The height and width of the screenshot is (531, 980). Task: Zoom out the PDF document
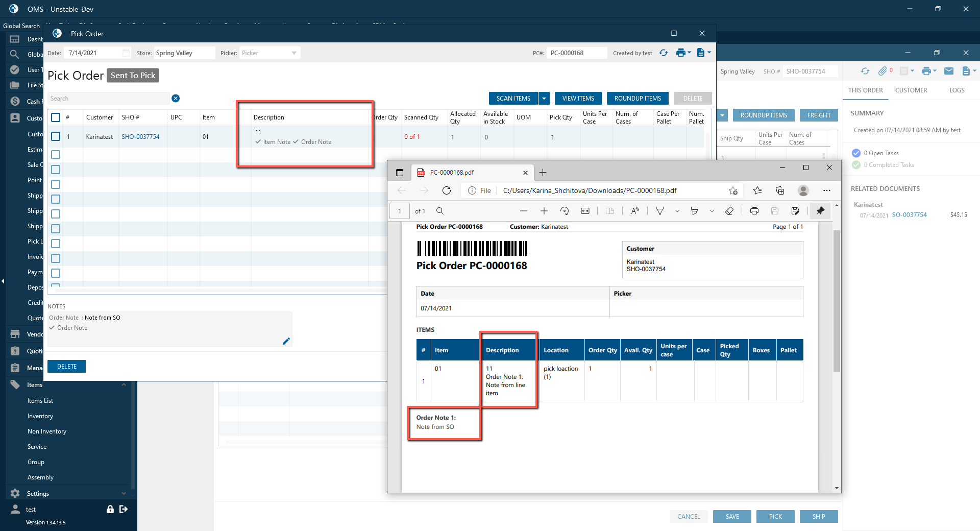[524, 211]
